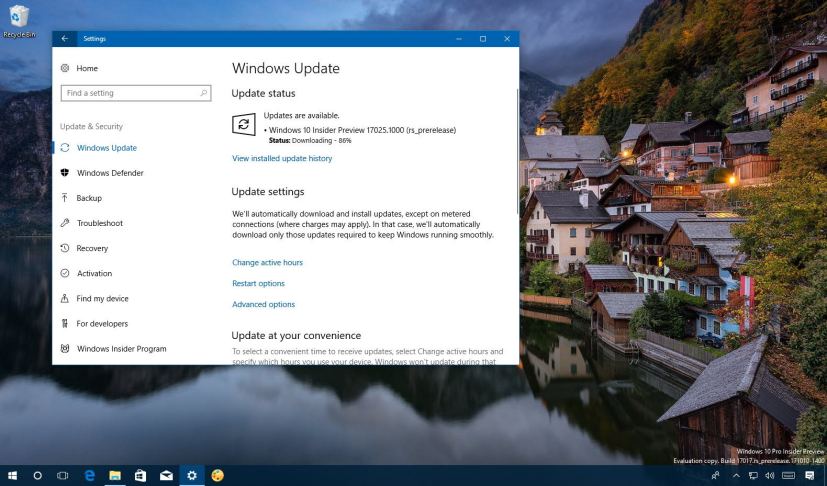
Task: Click the Update at your convenience heading
Action: (x=296, y=336)
